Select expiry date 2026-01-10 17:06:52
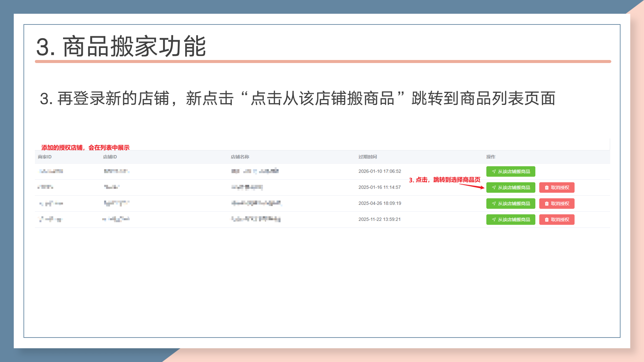The image size is (644, 362). 380,171
